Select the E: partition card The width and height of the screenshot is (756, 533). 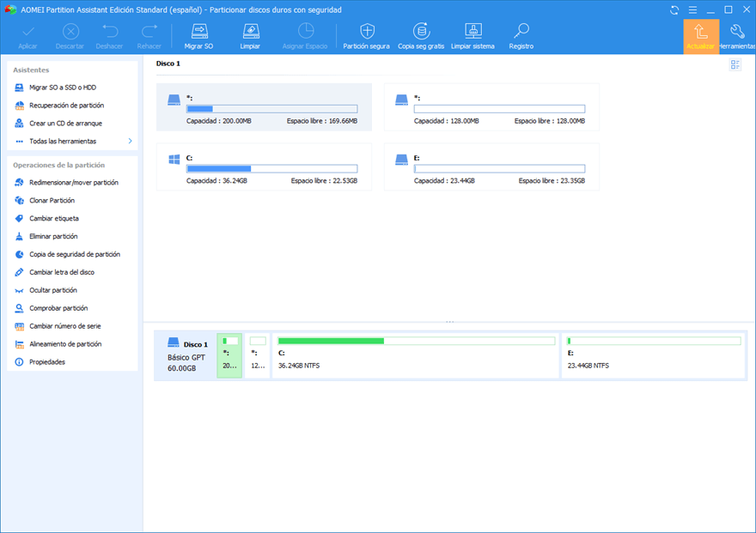(x=491, y=167)
